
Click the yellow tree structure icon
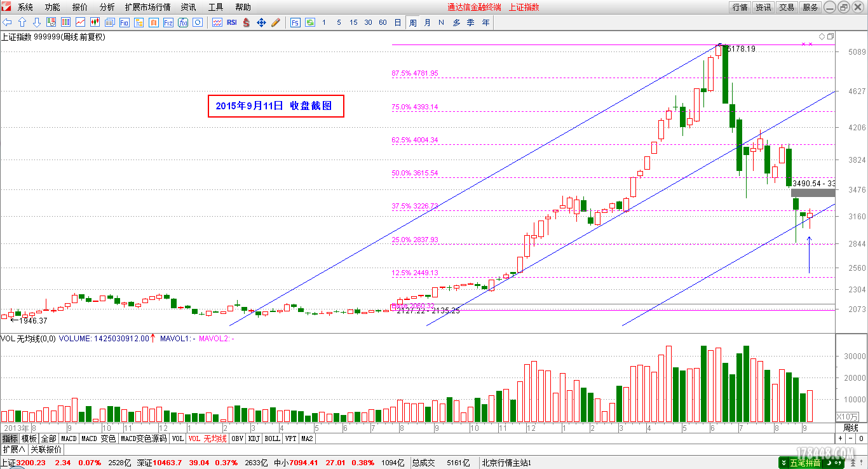click(x=139, y=22)
